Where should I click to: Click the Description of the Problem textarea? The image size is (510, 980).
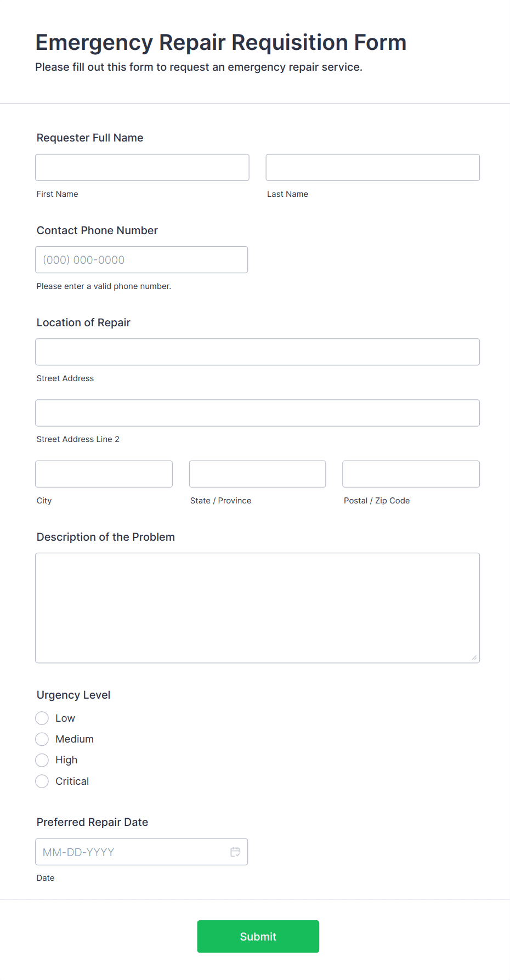click(x=257, y=606)
